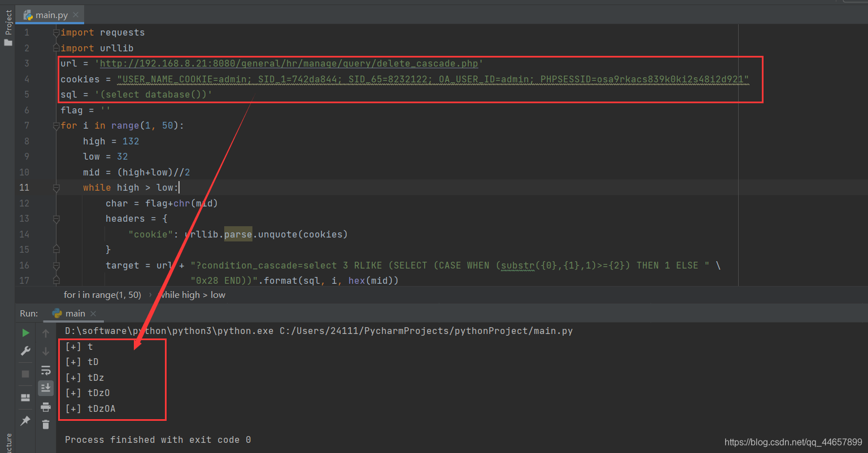Stop the running process square button
The height and width of the screenshot is (453, 868).
pyautogui.click(x=25, y=374)
